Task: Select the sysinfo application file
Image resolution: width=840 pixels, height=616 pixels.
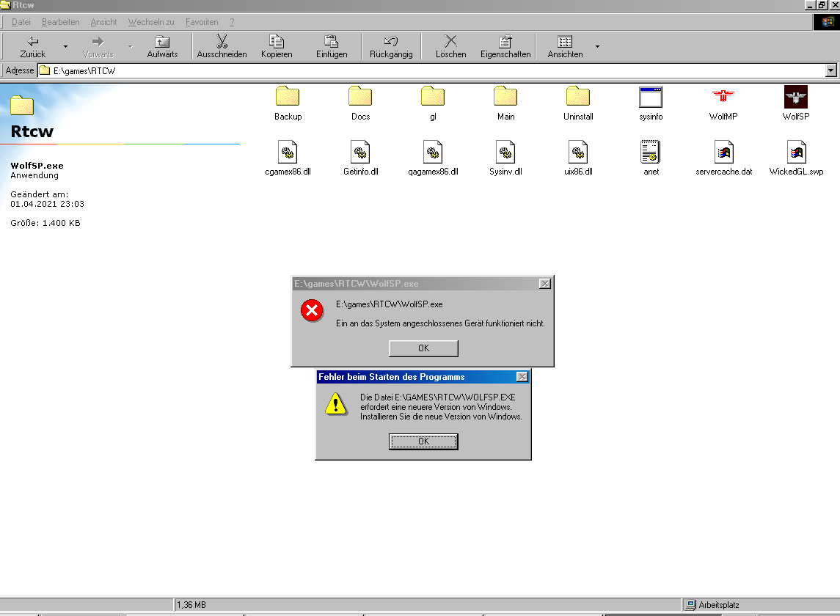Action: [x=651, y=103]
